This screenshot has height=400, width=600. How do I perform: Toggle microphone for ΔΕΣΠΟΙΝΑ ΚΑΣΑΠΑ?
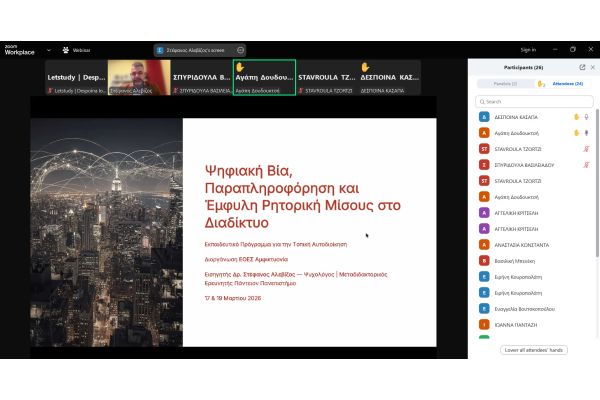point(586,117)
